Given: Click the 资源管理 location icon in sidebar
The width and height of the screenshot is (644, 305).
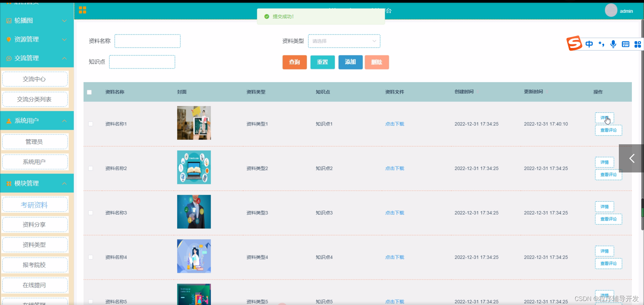Looking at the screenshot, I should tap(9, 40).
